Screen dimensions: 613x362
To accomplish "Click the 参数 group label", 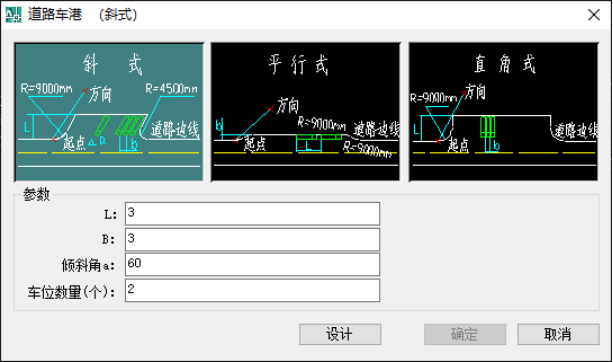I will tap(36, 194).
